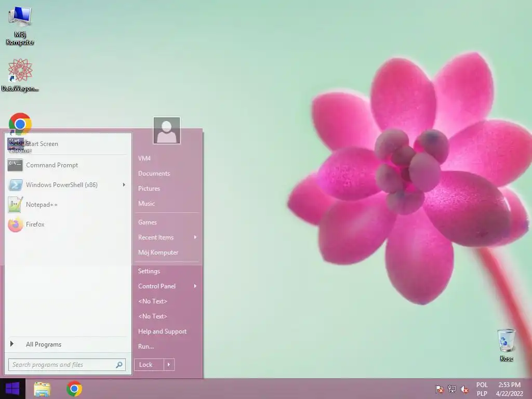This screenshot has height=399, width=532.
Task: Click the user account picture
Action: (x=167, y=130)
